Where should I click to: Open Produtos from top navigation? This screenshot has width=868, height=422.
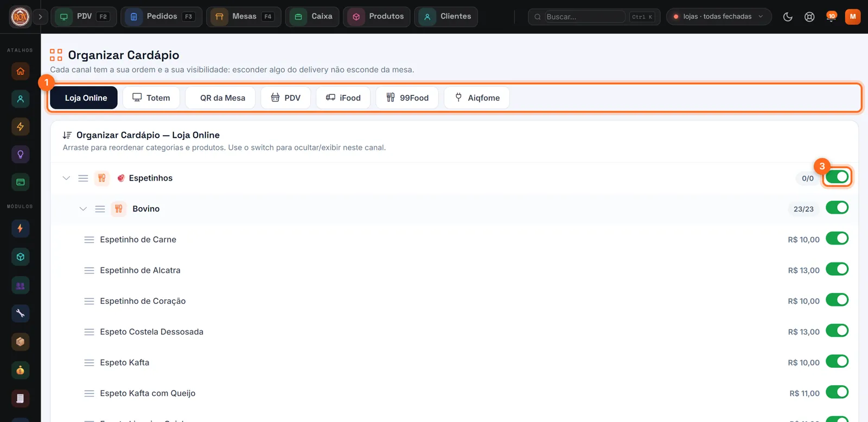(376, 17)
